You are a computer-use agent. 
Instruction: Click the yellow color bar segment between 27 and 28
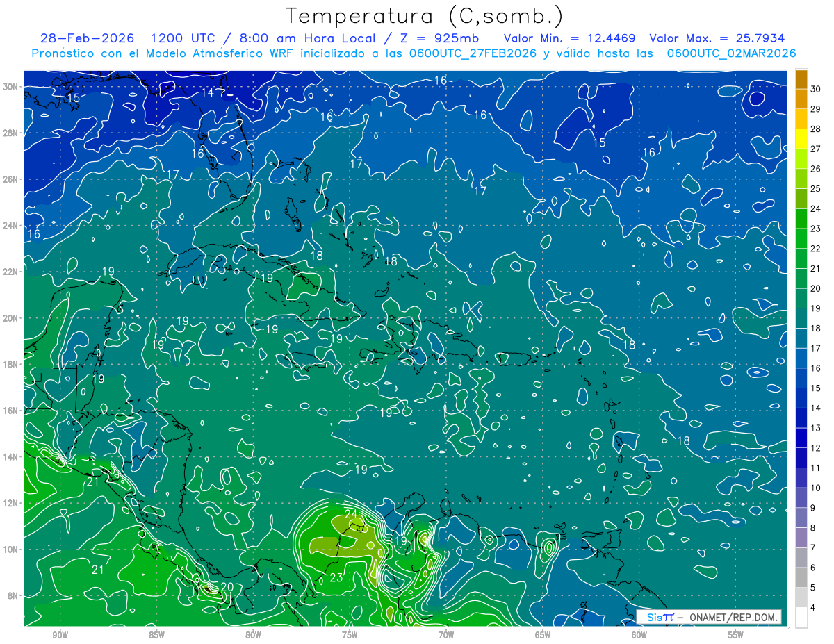coord(802,138)
